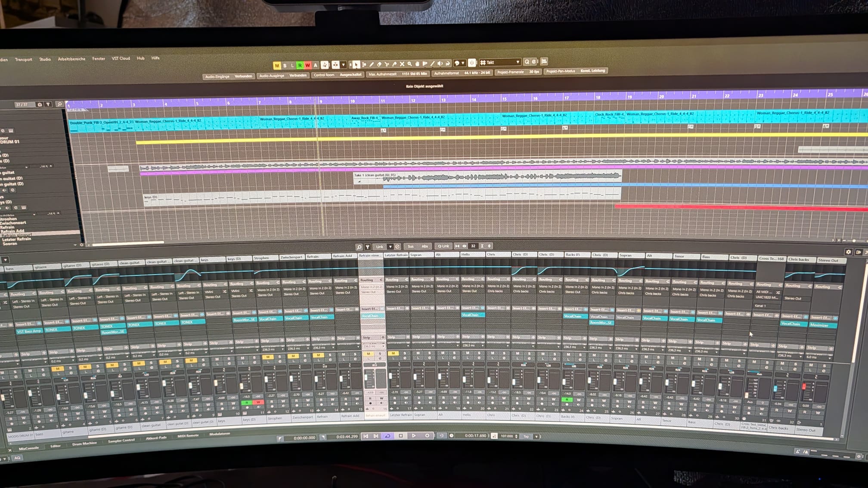
Task: Choose the Zoom magnifier tool
Action: pyautogui.click(x=409, y=64)
